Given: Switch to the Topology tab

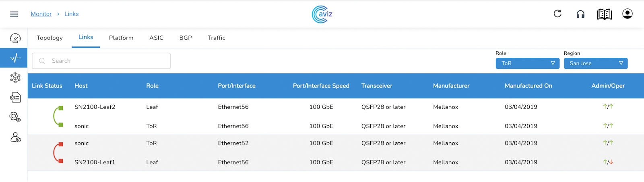Looking at the screenshot, I should pyautogui.click(x=50, y=38).
